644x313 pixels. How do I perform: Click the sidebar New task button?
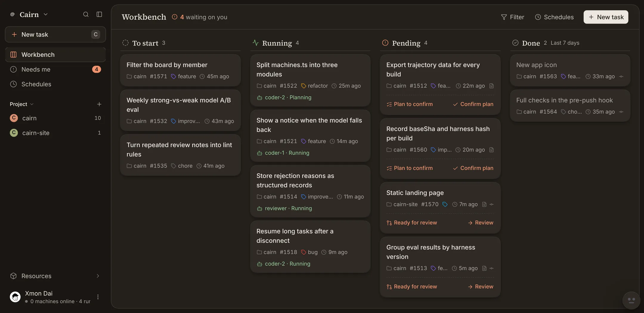tap(55, 34)
